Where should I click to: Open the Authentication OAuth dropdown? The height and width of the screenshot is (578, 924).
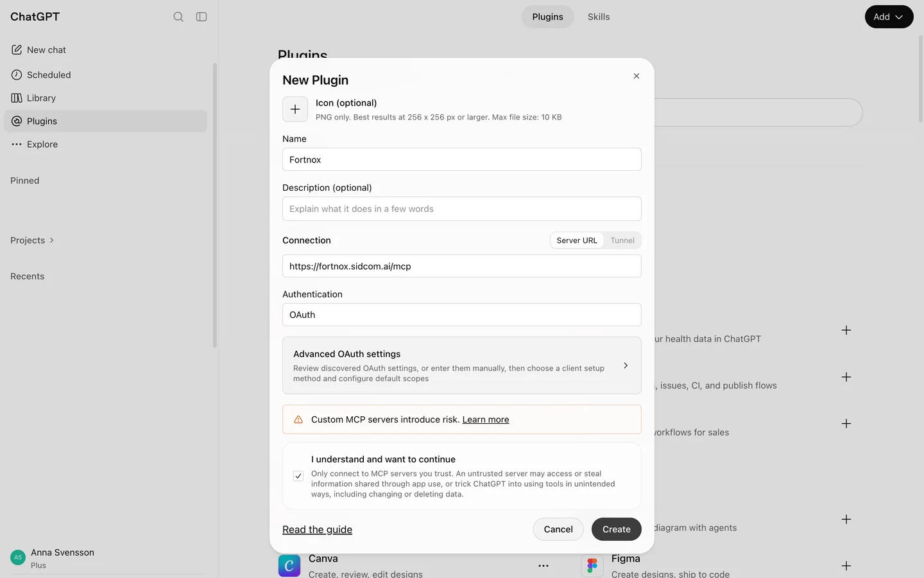tap(462, 315)
